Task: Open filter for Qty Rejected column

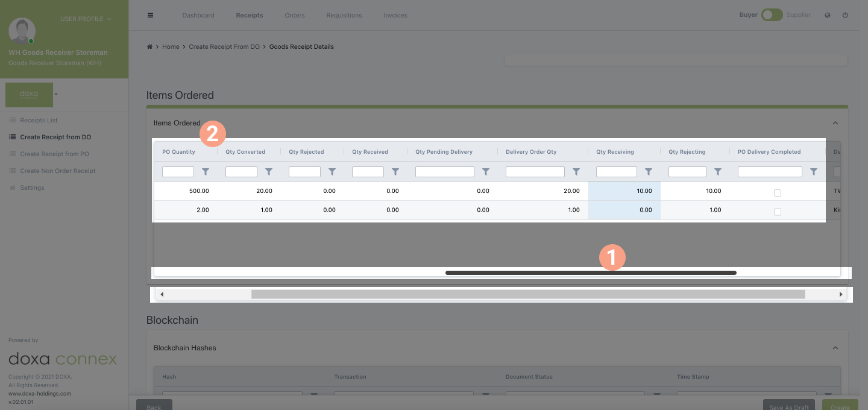Action: point(332,172)
